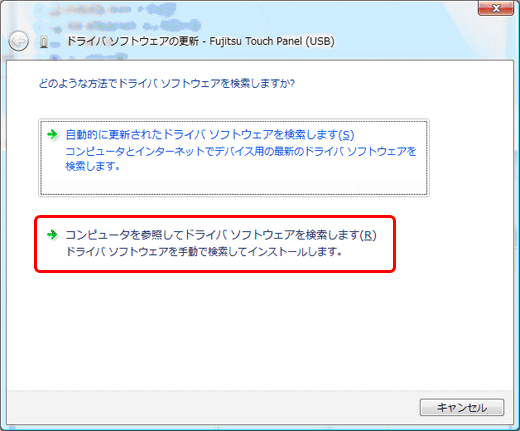Screen dimensions: 520x431
Task: Click the Fujitsu Touch Panel (USB) device name
Action: pos(272,41)
